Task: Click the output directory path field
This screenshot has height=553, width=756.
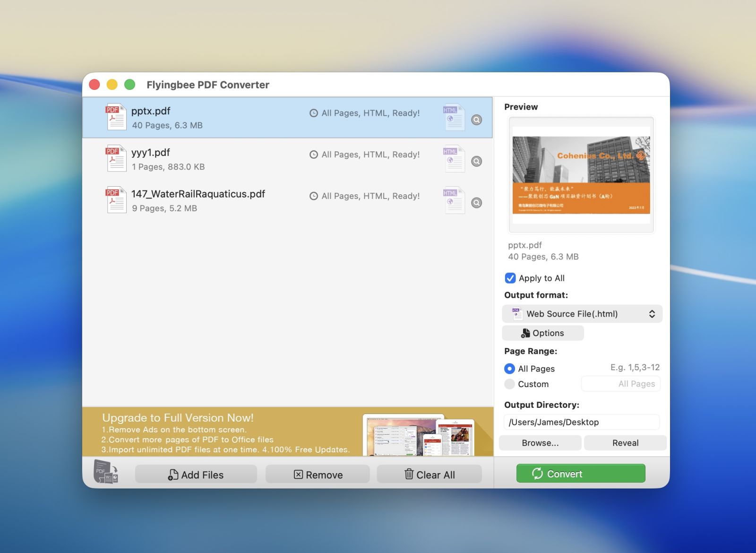Action: 582,422
